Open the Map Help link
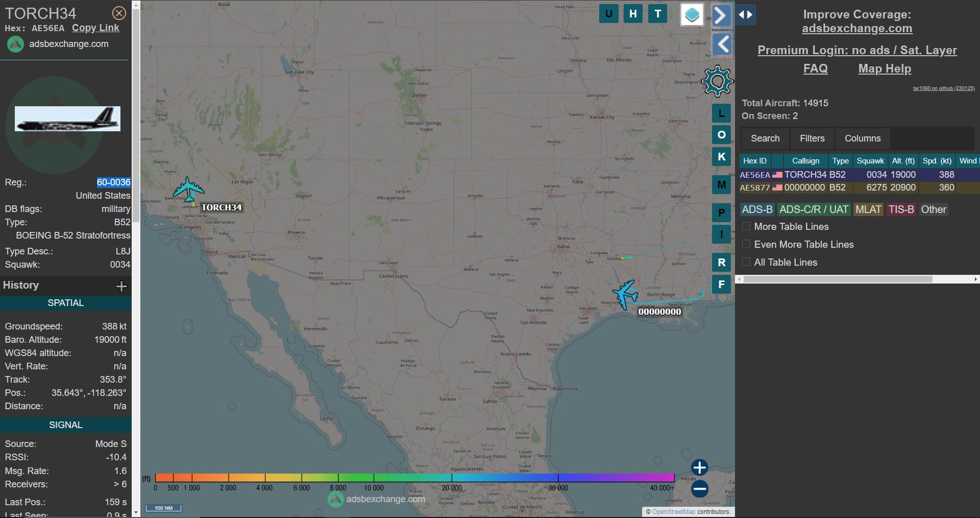 (885, 68)
